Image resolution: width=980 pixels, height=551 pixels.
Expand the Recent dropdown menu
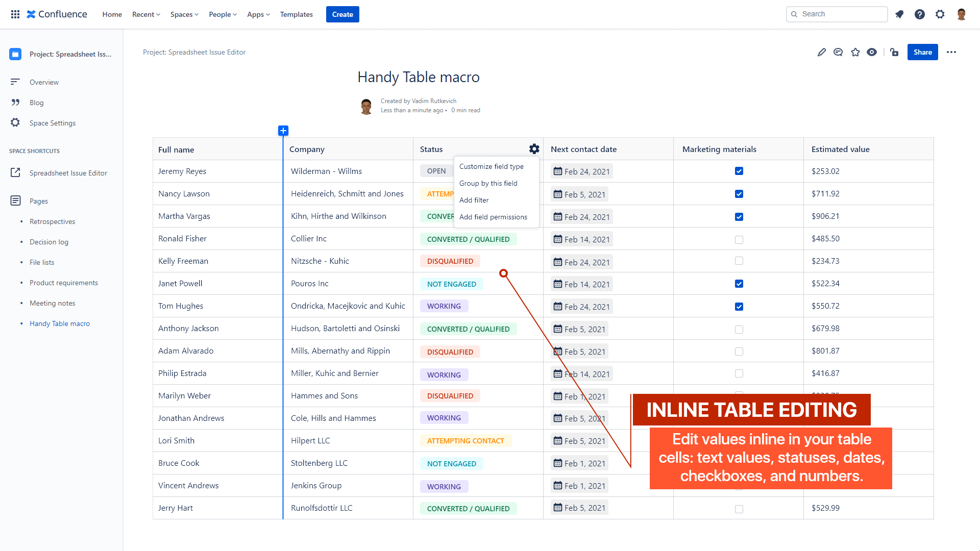point(146,14)
